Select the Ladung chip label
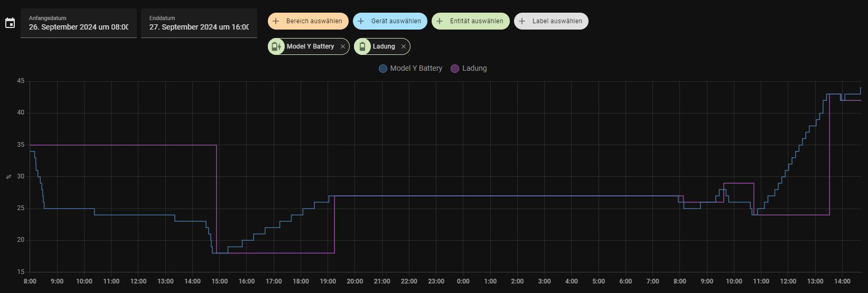This screenshot has width=868, height=293. point(384,46)
